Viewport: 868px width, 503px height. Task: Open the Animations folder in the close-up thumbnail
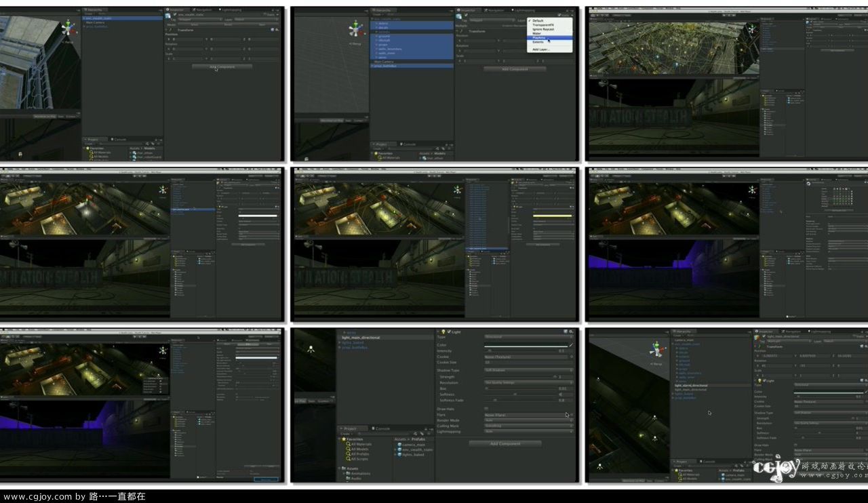[x=358, y=473]
